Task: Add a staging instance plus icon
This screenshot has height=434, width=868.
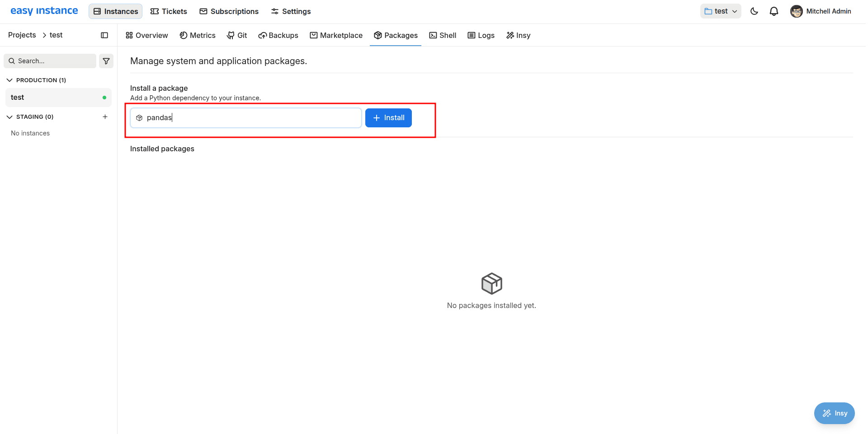Action: (105, 117)
